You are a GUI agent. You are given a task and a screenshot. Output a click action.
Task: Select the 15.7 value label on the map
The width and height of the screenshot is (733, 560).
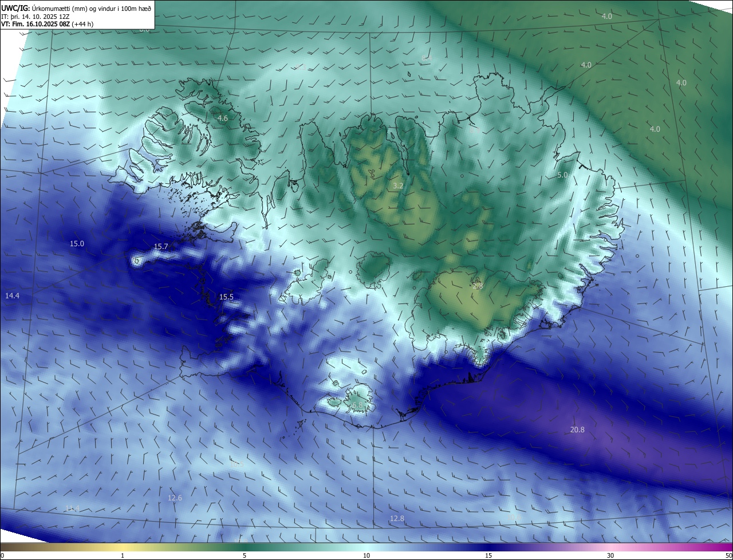pos(161,246)
